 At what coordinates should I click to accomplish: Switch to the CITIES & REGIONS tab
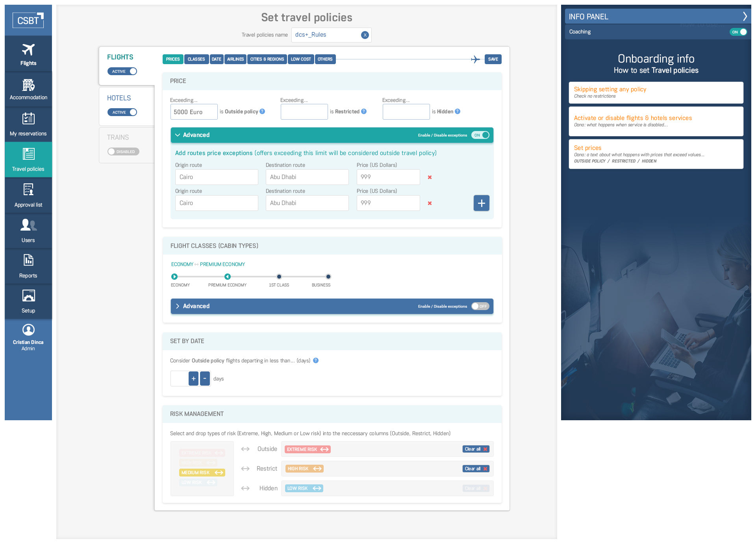click(267, 59)
